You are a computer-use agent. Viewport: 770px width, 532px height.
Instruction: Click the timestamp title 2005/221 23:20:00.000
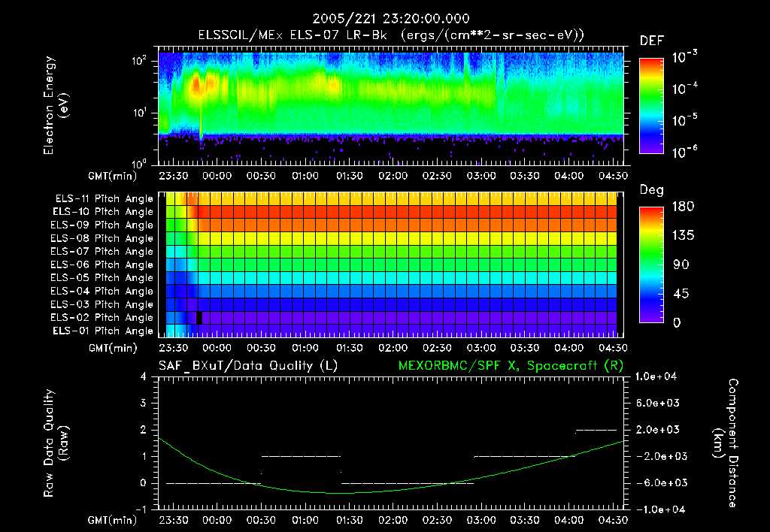[391, 19]
